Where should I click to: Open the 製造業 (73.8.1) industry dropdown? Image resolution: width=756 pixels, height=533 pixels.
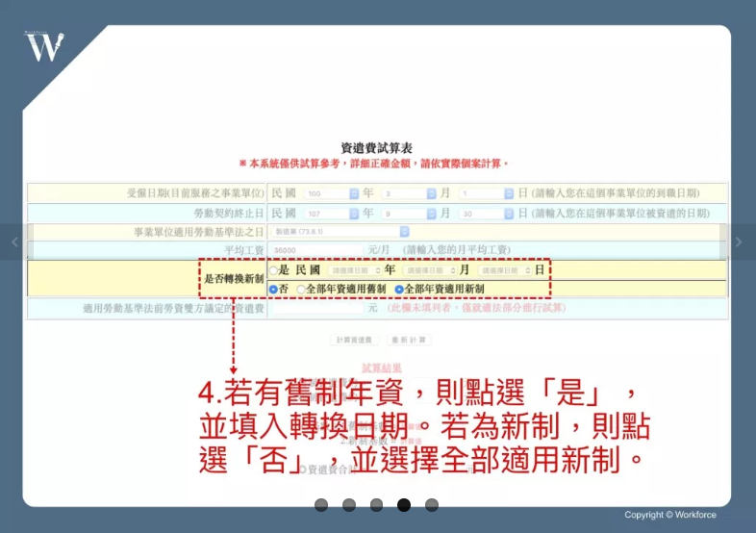click(x=340, y=232)
